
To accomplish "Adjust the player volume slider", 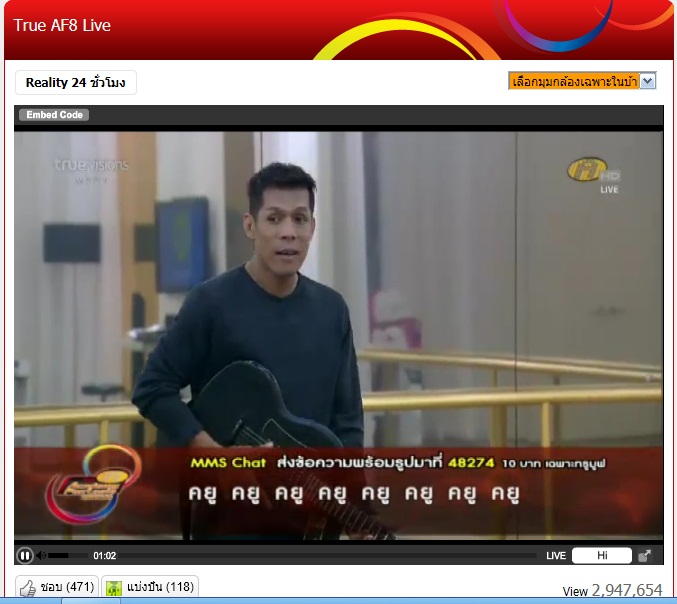I will click(68, 556).
